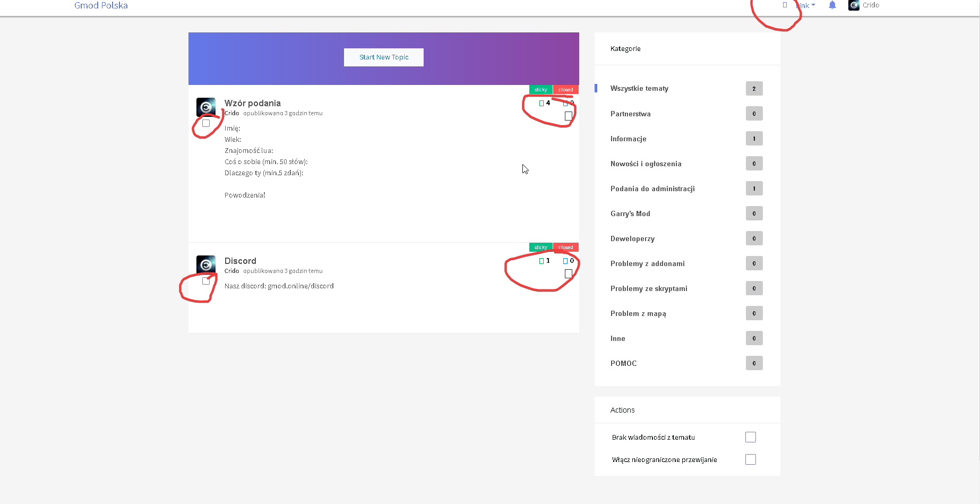
Task: Click the Discord topic avatar
Action: click(206, 264)
